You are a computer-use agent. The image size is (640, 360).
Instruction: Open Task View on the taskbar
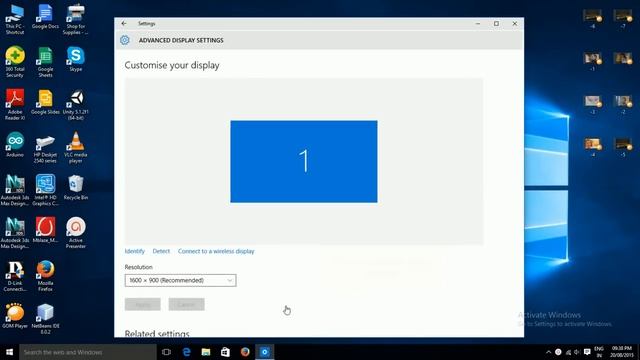click(166, 352)
